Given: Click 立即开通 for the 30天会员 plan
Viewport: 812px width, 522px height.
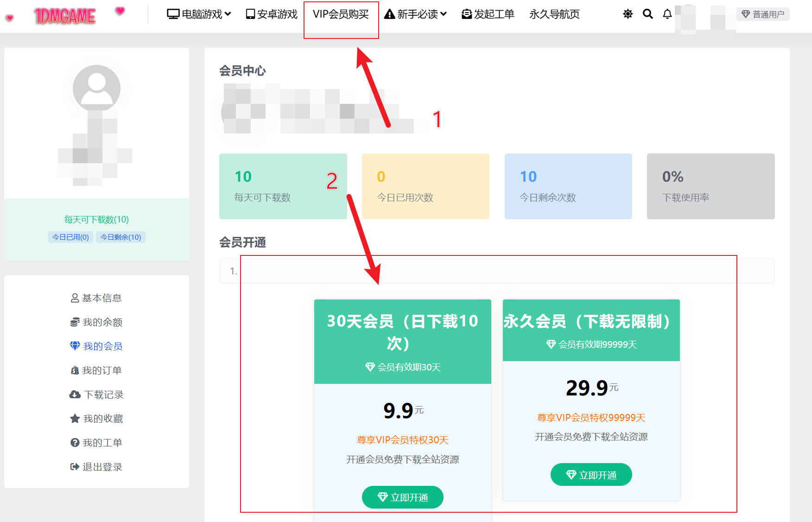Looking at the screenshot, I should click(x=402, y=497).
